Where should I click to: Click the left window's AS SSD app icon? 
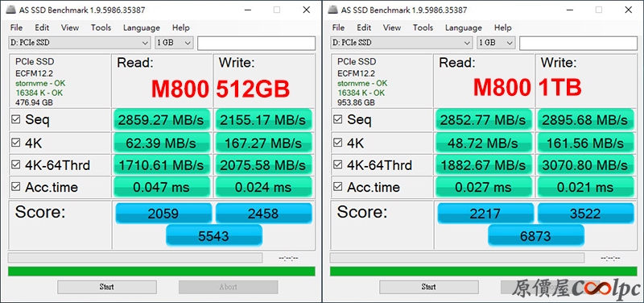[x=11, y=10]
